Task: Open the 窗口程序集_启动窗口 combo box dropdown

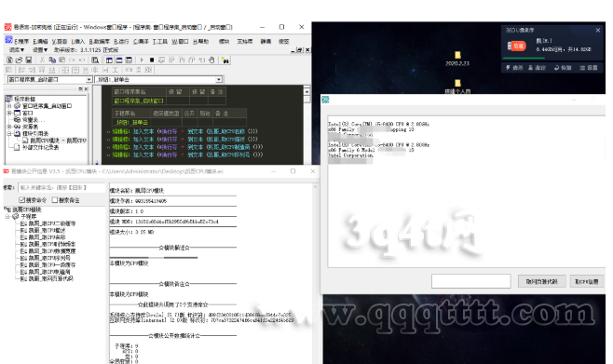Action: click(x=89, y=79)
